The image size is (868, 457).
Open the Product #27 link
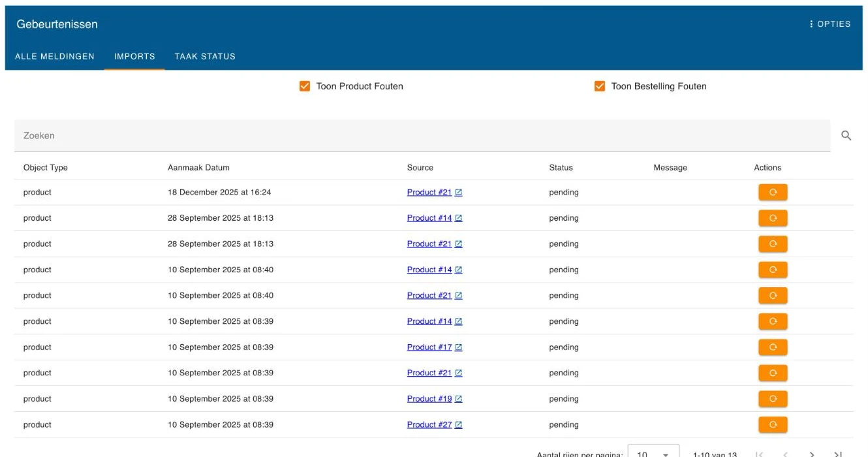(429, 424)
